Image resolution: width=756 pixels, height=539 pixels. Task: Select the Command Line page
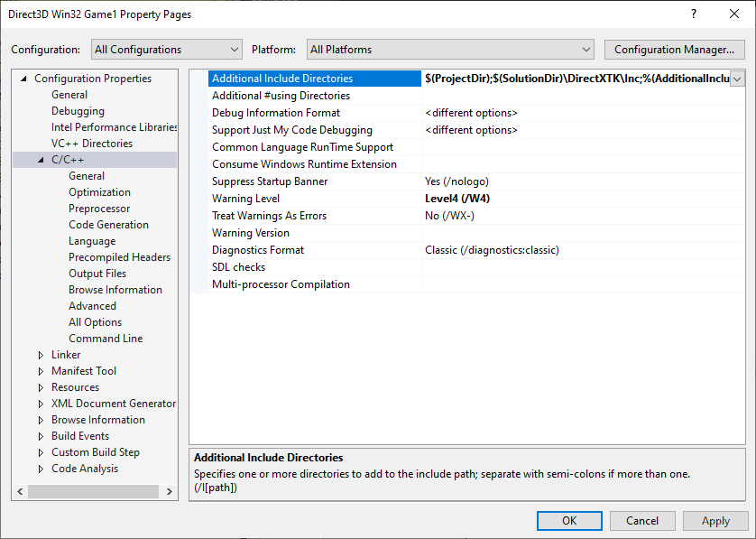tap(106, 339)
